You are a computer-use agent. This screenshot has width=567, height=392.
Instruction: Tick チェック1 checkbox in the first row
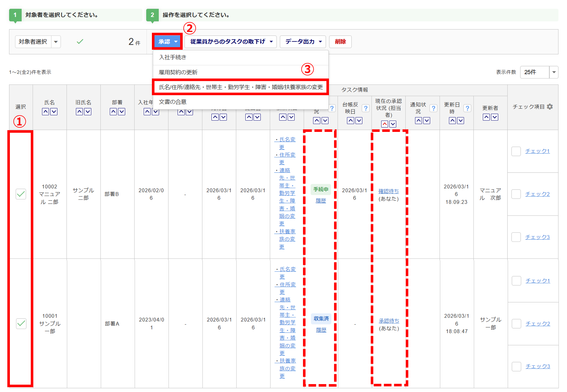coord(516,151)
